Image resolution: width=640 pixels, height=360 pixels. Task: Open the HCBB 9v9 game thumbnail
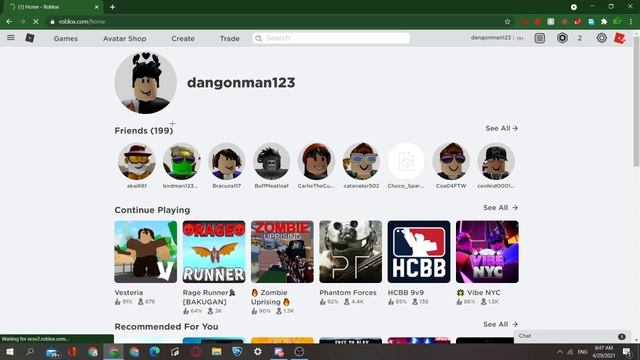point(419,252)
